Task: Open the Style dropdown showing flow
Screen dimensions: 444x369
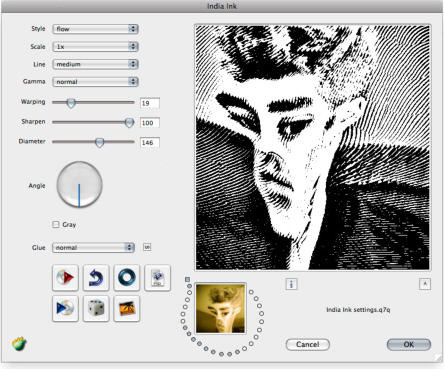Action: 95,29
